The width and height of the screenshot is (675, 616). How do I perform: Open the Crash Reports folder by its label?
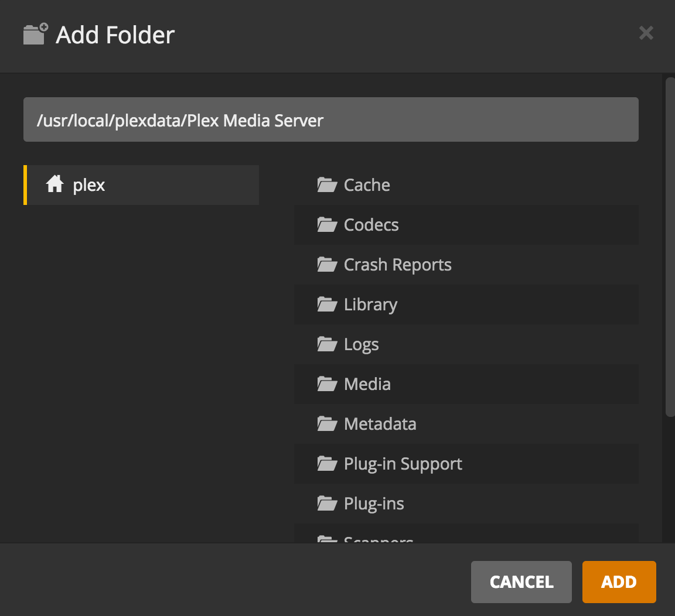coord(397,265)
